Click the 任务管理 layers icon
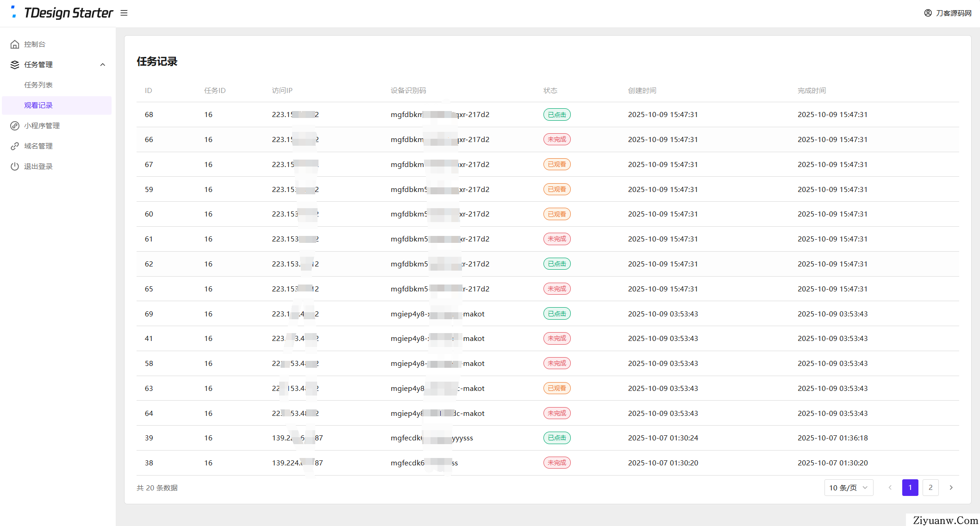980x526 pixels. click(15, 65)
